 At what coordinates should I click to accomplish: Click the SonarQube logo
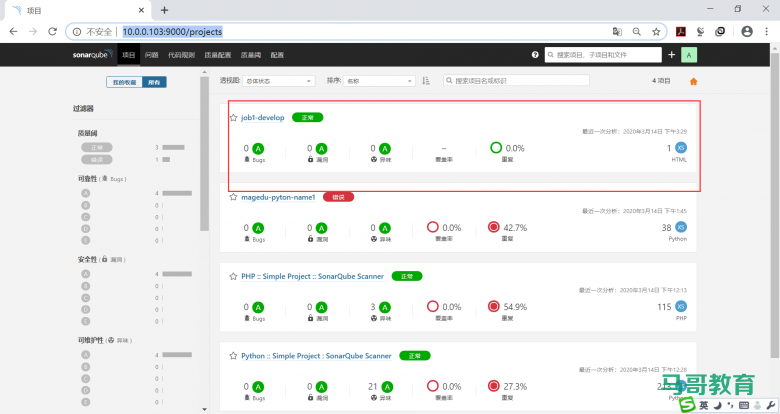tap(92, 54)
